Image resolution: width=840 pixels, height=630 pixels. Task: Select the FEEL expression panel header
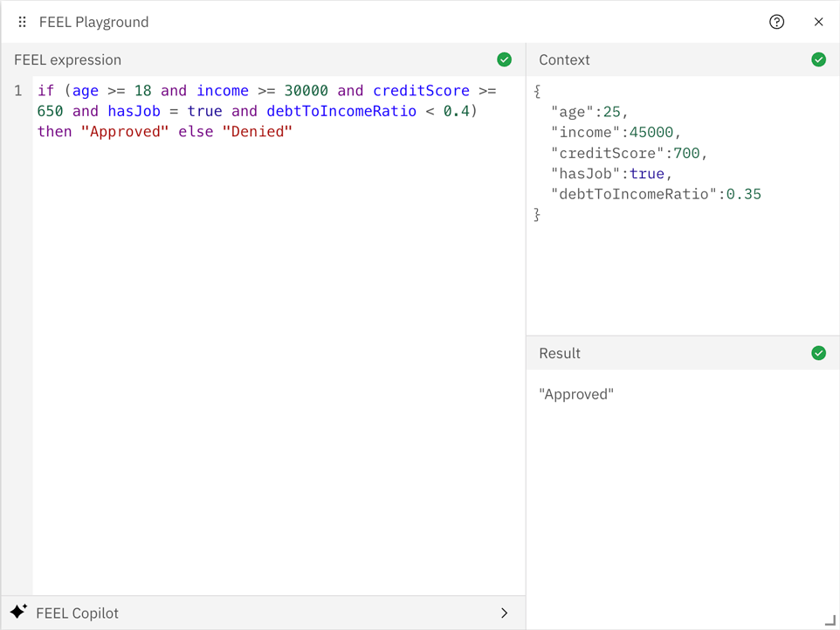(65, 59)
